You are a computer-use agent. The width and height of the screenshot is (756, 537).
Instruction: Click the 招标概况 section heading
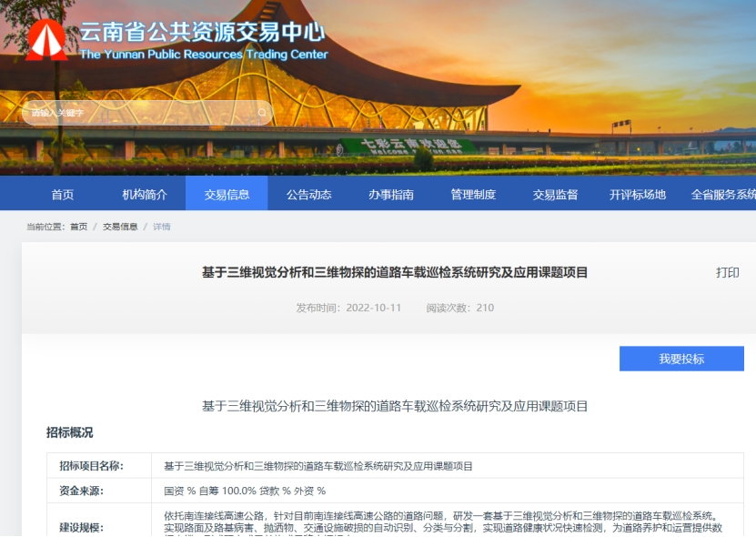[69, 432]
